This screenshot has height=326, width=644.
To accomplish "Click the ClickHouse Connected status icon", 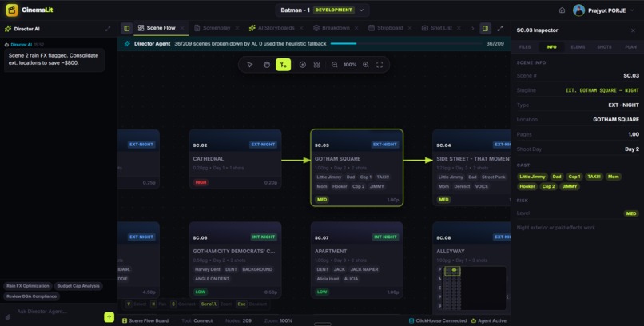I will click(x=411, y=320).
